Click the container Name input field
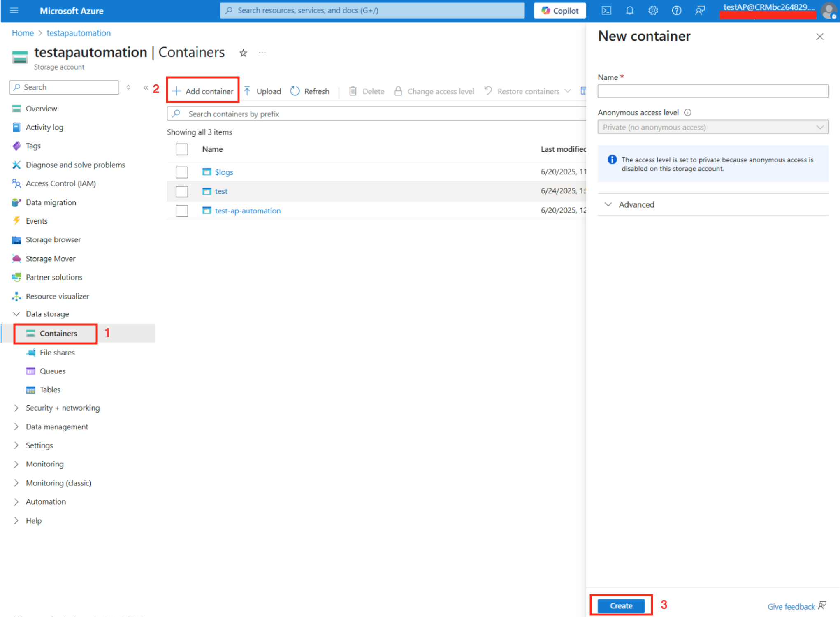This screenshot has height=617, width=840. coord(712,91)
